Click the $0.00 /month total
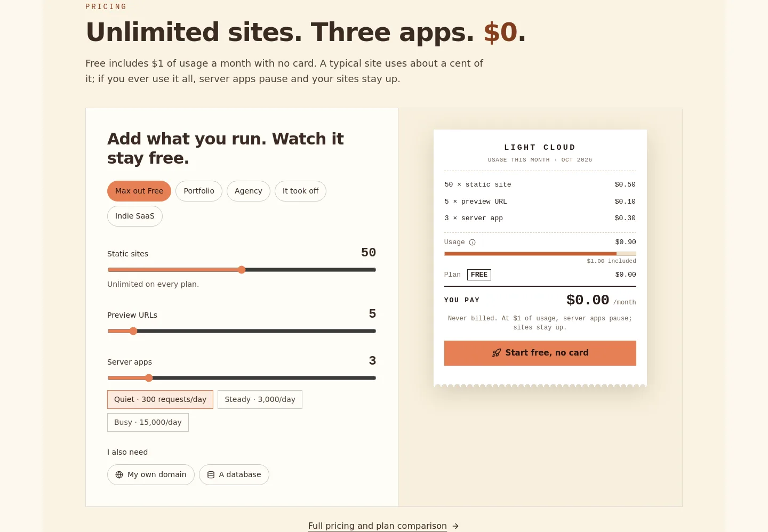 click(601, 300)
